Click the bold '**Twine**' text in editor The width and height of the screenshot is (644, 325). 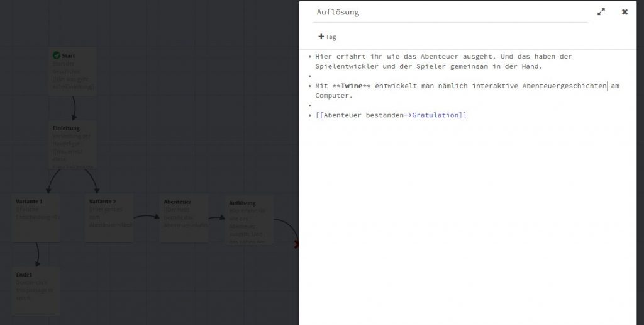(x=352, y=86)
